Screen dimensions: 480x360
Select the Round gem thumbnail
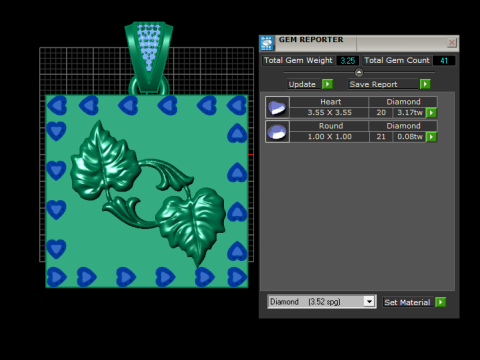pos(277,132)
